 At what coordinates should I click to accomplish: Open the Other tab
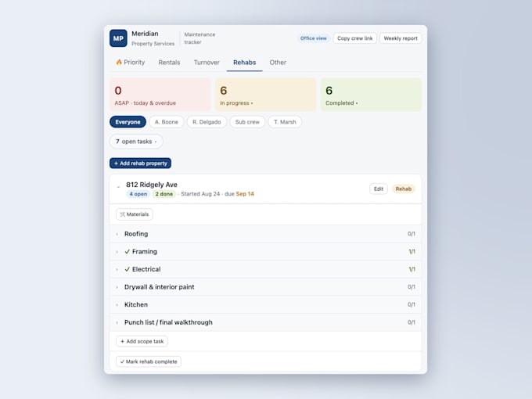pyautogui.click(x=278, y=63)
